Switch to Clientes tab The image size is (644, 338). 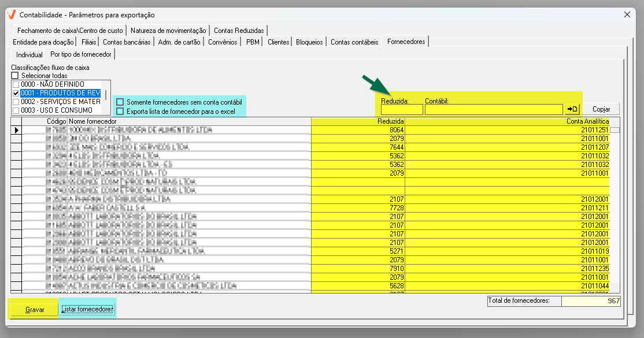(x=279, y=42)
